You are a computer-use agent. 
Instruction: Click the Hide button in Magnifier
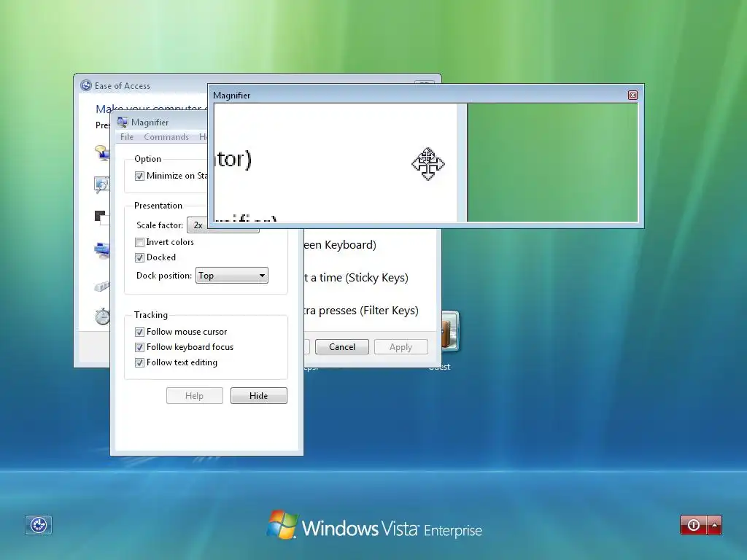[x=259, y=396]
